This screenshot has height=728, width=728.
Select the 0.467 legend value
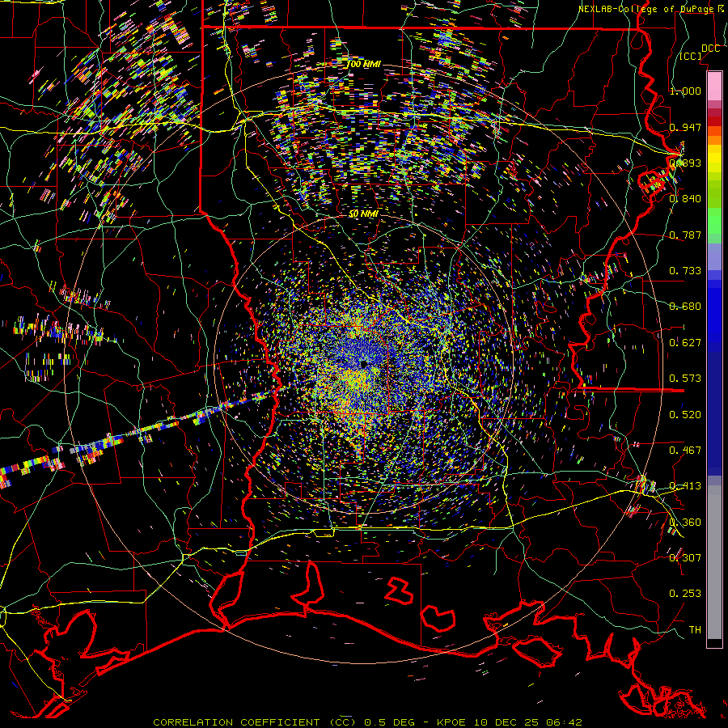685,451
